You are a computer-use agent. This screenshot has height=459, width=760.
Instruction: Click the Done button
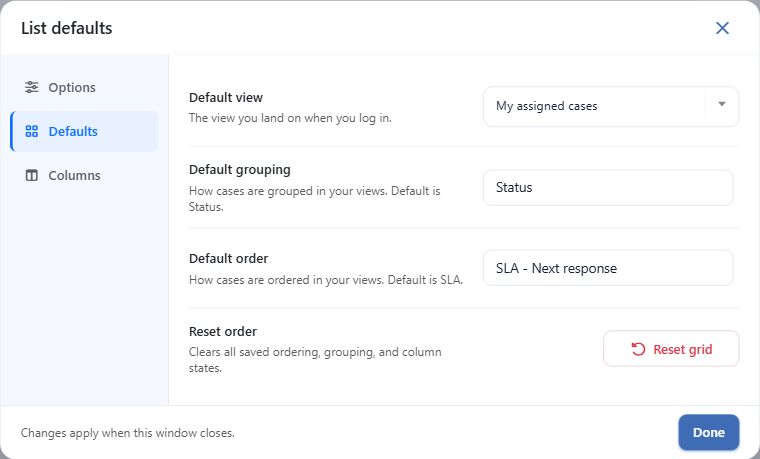click(x=709, y=432)
